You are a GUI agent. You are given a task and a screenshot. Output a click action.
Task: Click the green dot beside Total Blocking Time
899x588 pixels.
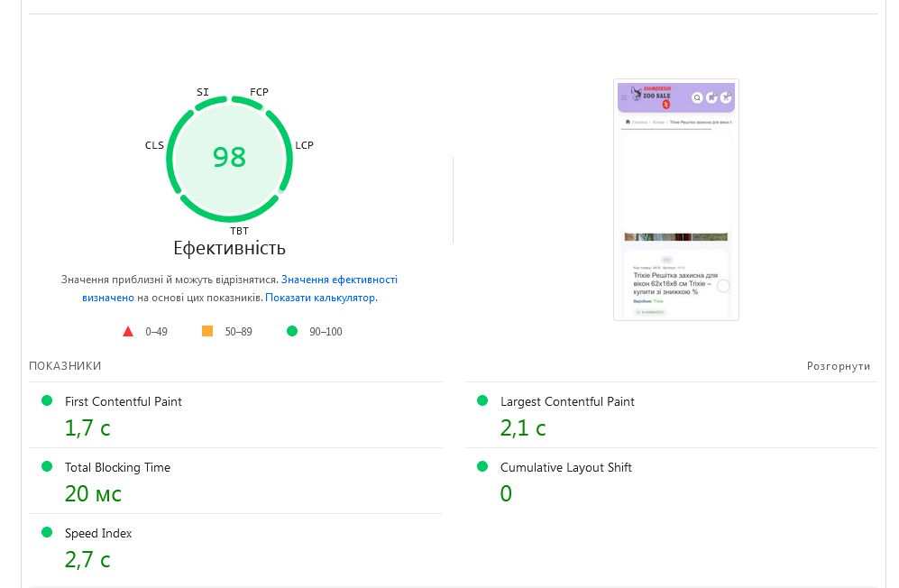coord(47,466)
